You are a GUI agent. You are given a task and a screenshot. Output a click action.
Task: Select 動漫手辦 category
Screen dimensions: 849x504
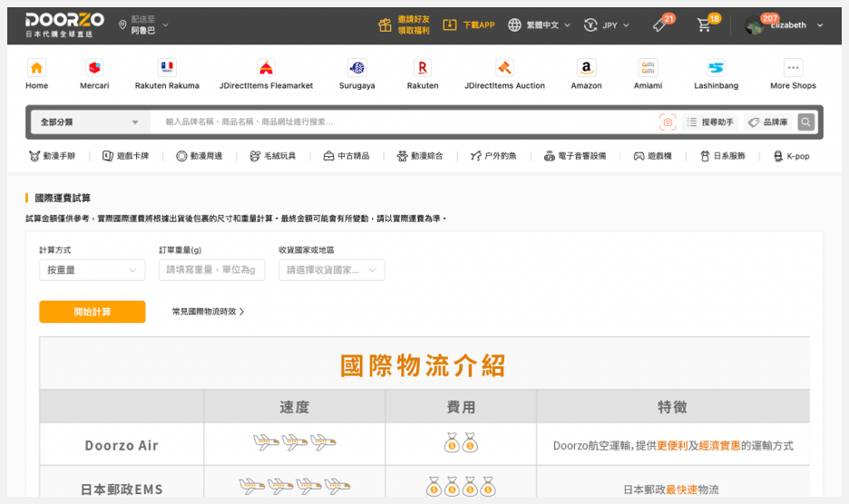(x=52, y=156)
